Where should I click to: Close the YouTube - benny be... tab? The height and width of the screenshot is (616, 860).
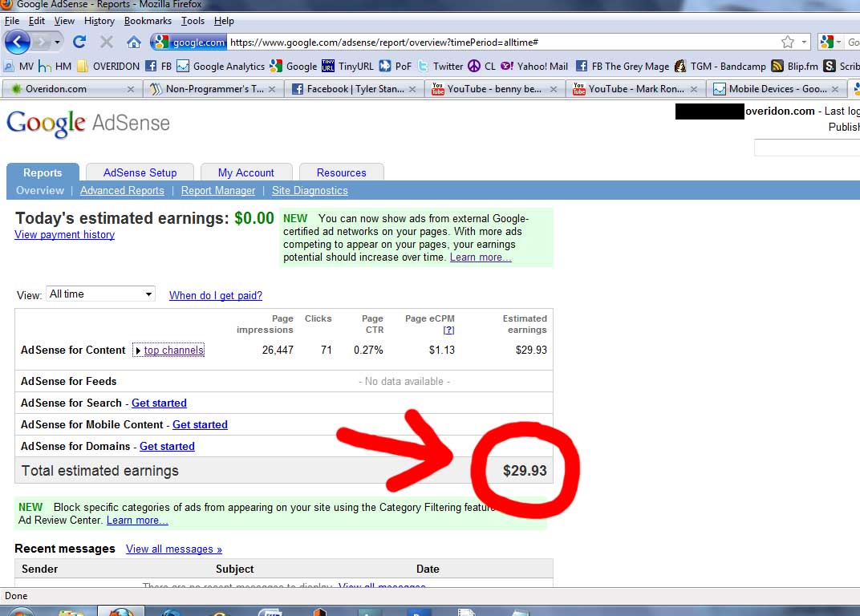point(554,89)
